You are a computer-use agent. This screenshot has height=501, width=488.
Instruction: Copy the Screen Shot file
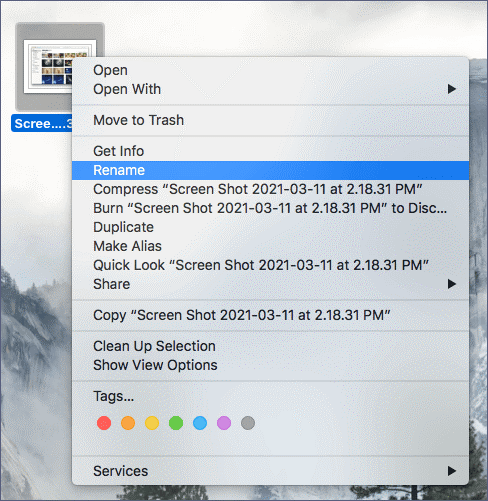[270, 315]
